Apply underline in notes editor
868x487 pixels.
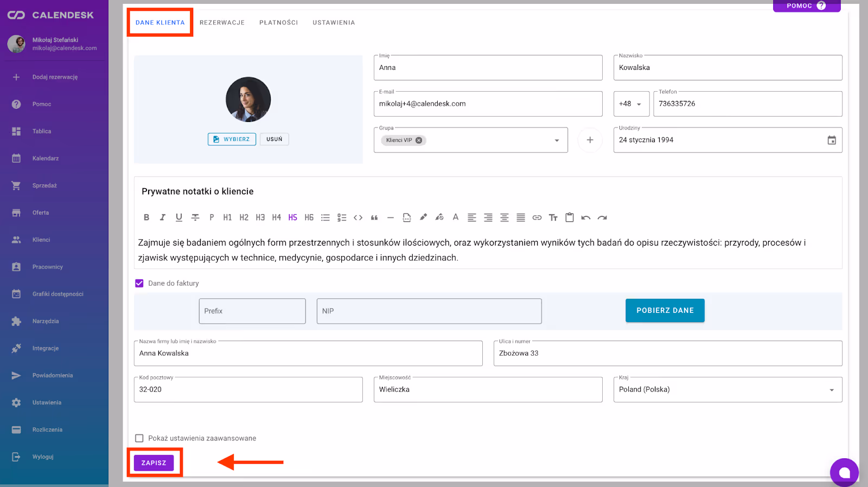pos(178,217)
